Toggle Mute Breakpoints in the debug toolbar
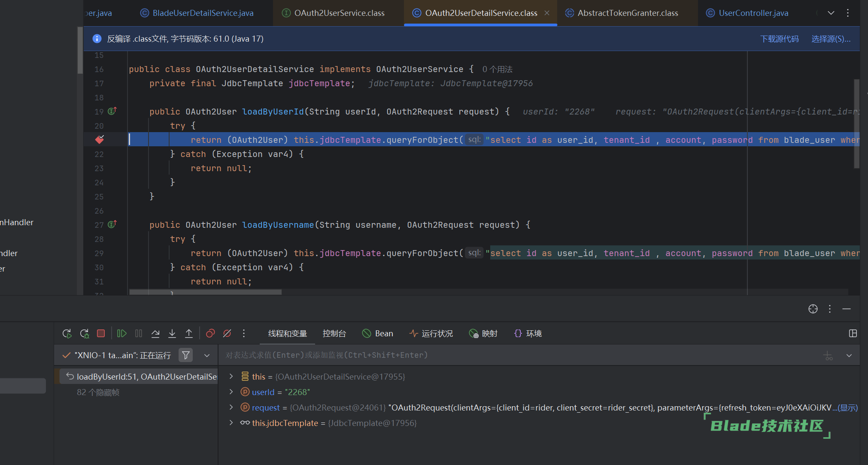Screen dimensions: 868x465 [x=227, y=333]
